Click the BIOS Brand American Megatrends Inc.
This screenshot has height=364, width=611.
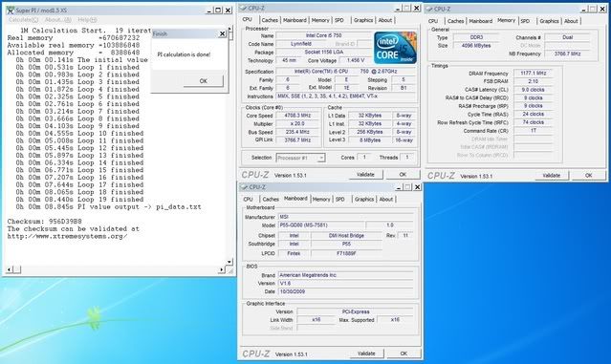[x=346, y=275]
